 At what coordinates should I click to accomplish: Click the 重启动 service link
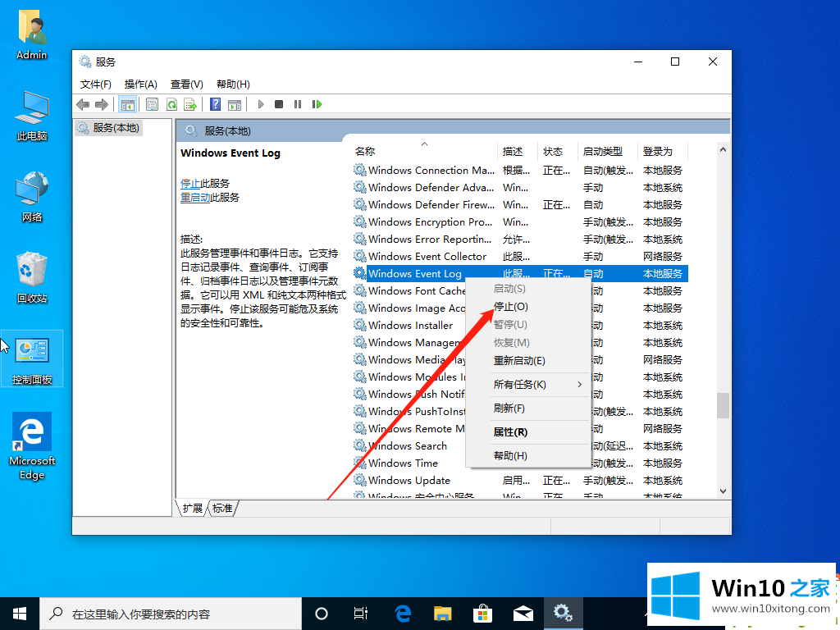click(x=195, y=198)
